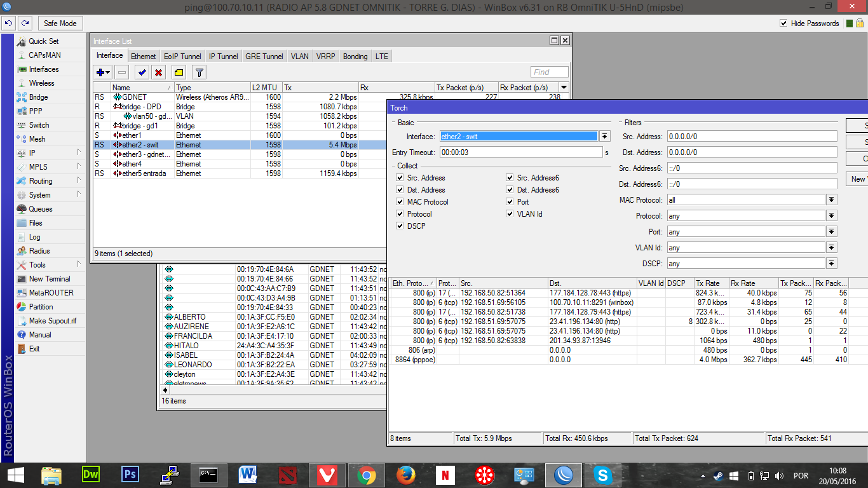The width and height of the screenshot is (868, 488).
Task: Sort interfaces by the Name column header
Action: pyautogui.click(x=142, y=88)
